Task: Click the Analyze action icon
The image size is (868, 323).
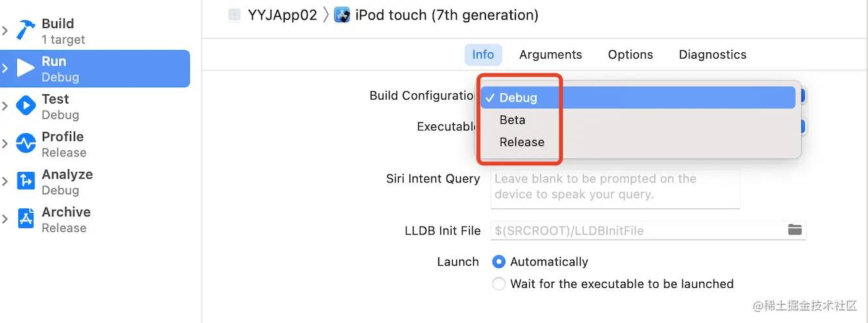Action: (25, 182)
